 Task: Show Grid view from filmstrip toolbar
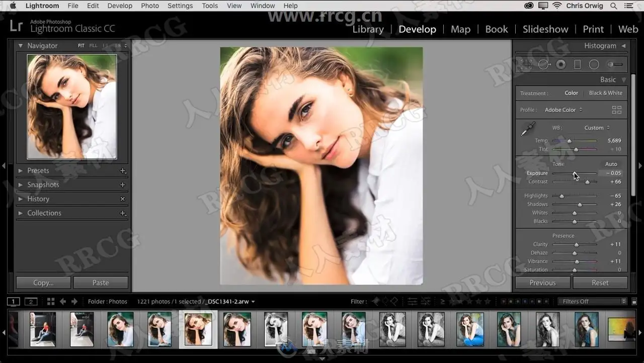51,302
